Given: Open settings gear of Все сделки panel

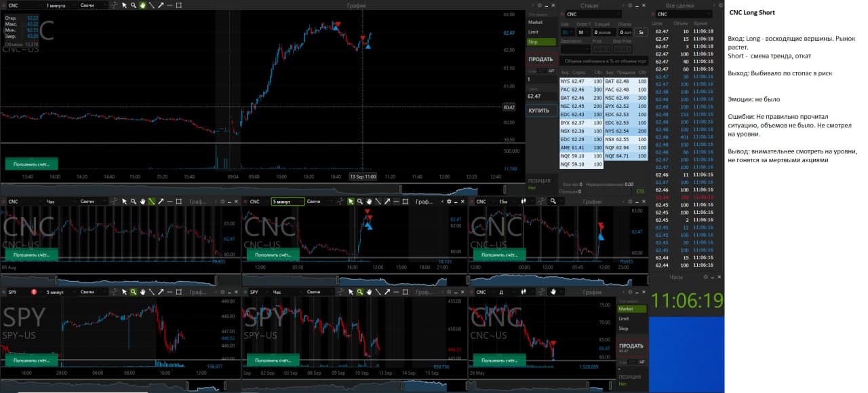Looking at the screenshot, I should [x=720, y=5].
